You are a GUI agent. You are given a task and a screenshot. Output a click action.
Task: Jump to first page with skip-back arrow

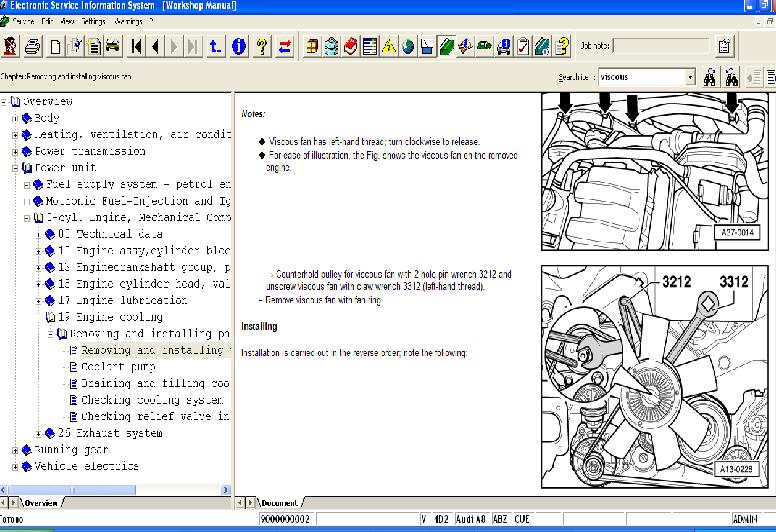click(x=137, y=46)
